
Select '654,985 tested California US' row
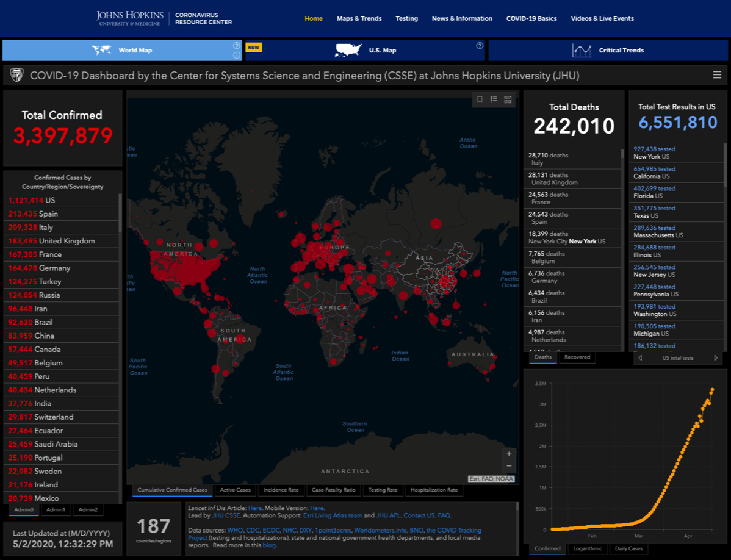[x=677, y=173]
